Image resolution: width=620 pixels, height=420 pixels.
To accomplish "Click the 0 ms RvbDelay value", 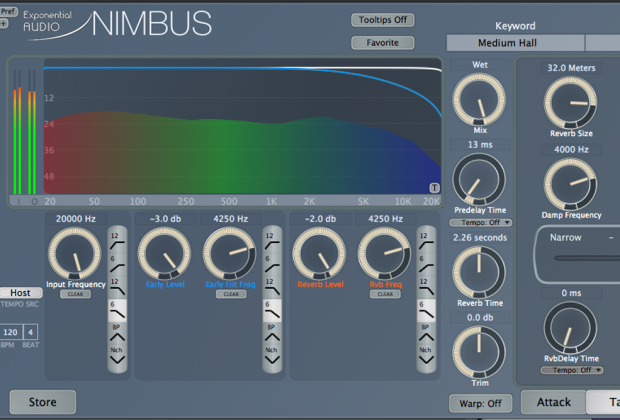I will [571, 293].
